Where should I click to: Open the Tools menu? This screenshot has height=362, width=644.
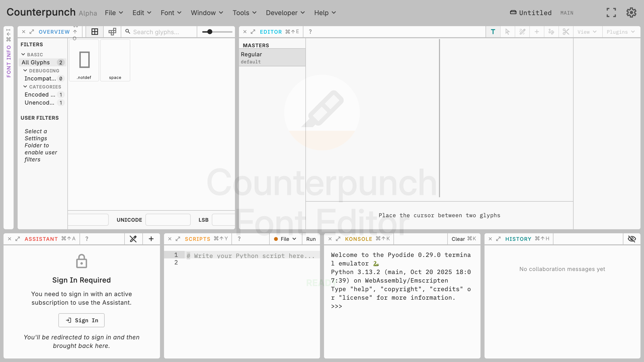[245, 13]
